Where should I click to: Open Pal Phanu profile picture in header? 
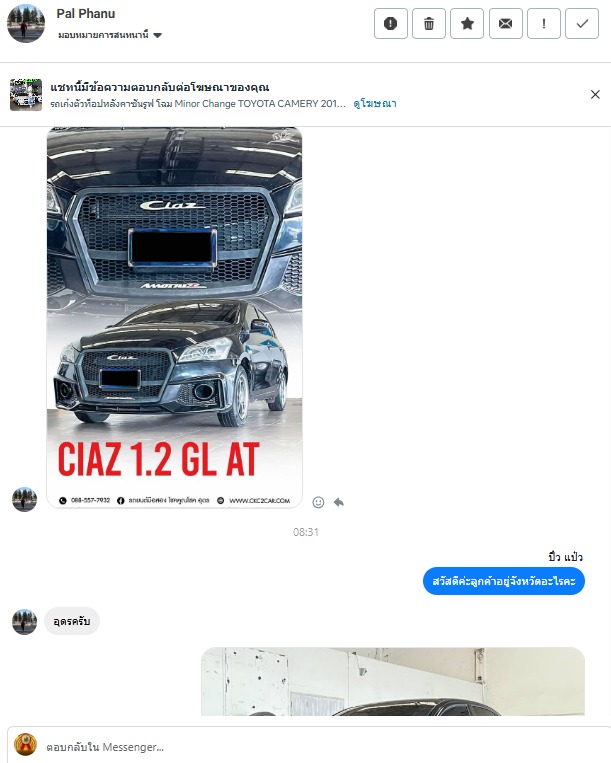[26, 23]
